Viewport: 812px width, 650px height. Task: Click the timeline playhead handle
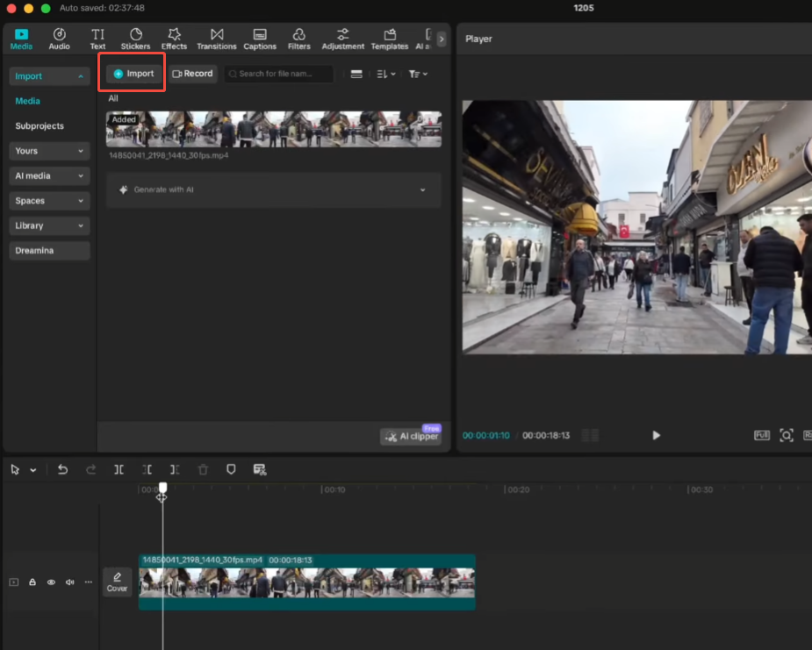coord(162,488)
